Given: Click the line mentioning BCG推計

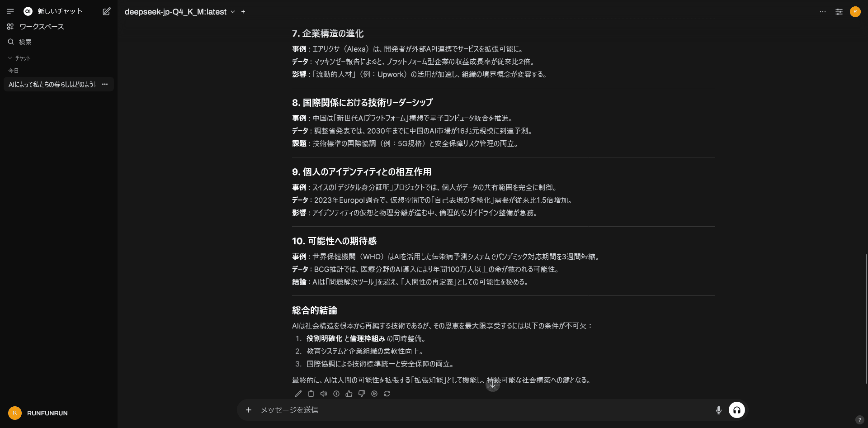Looking at the screenshot, I should click(426, 269).
